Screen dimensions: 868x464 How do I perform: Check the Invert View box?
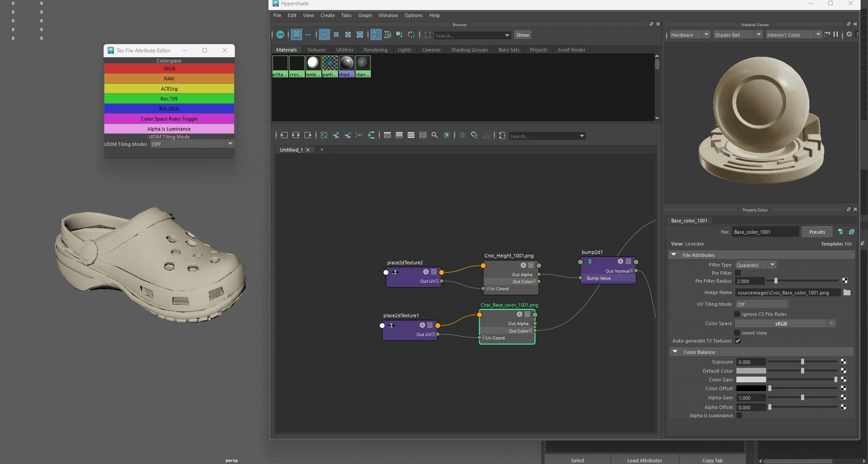(737, 333)
